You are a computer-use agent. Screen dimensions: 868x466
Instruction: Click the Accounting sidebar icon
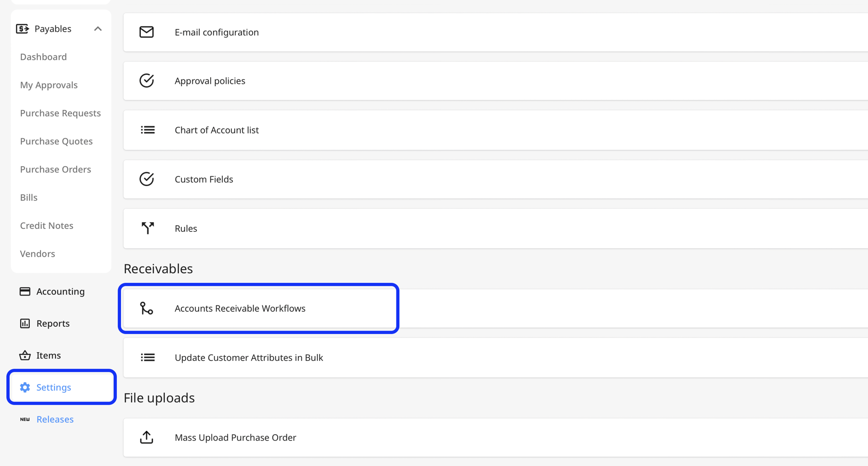(x=25, y=291)
